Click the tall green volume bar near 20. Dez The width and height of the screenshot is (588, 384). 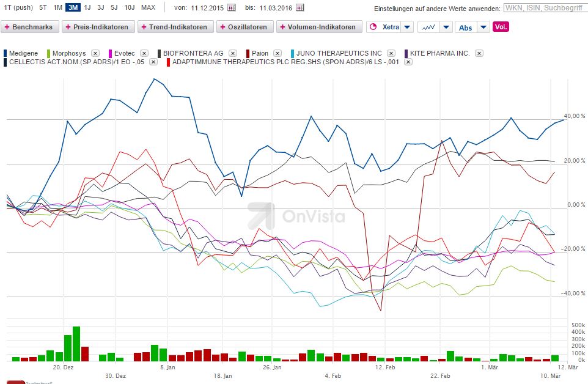[x=76, y=344]
